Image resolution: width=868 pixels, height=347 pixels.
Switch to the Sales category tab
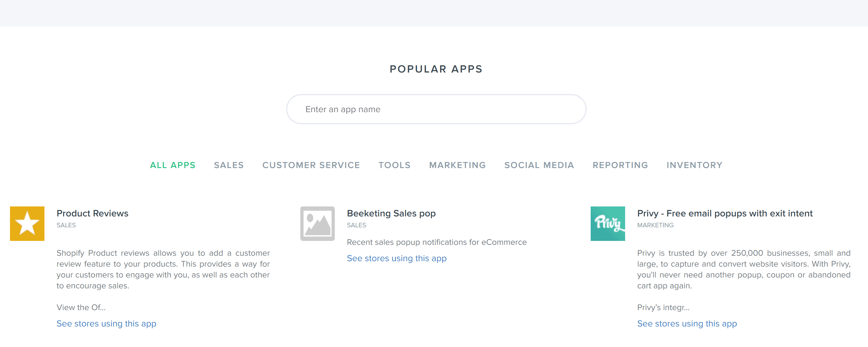point(229,165)
